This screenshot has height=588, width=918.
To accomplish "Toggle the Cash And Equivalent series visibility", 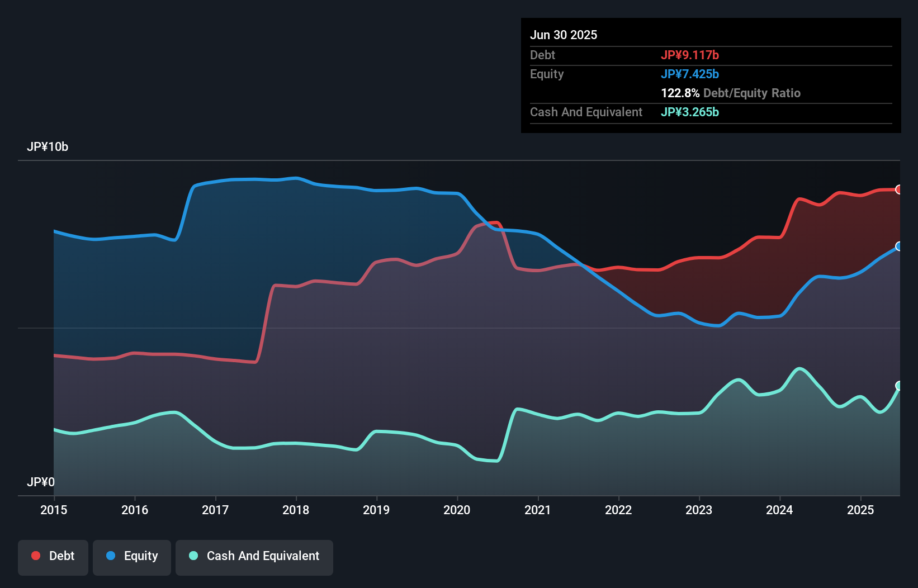I will (254, 557).
